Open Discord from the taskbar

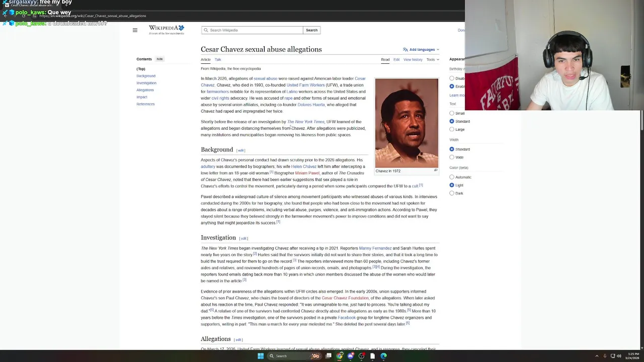point(351,356)
